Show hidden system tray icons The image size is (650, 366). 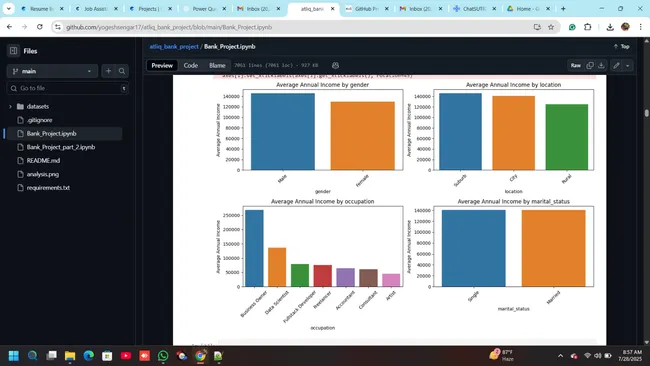pyautogui.click(x=560, y=356)
